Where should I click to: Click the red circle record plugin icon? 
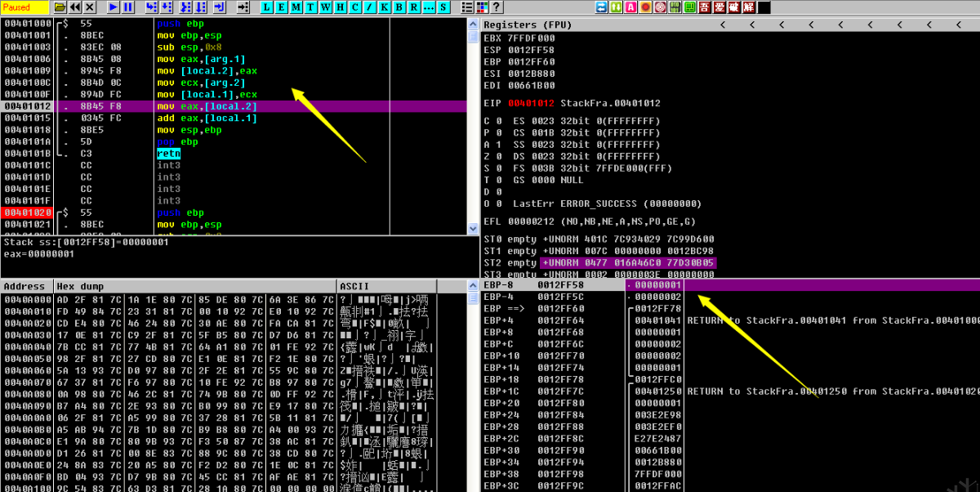[645, 7]
